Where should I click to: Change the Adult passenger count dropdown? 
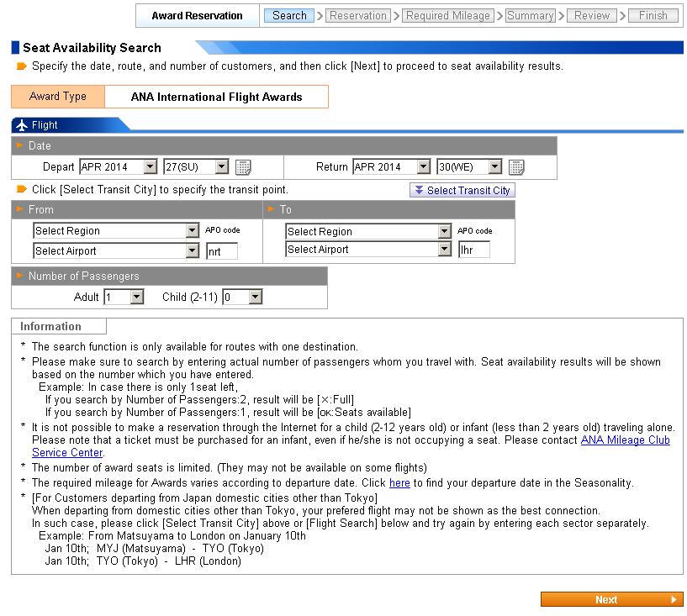click(x=124, y=297)
